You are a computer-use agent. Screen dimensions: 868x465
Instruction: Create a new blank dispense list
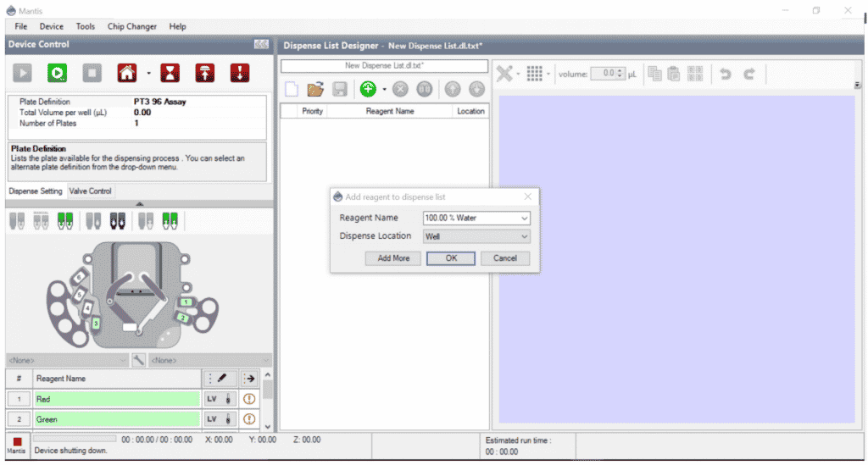292,89
